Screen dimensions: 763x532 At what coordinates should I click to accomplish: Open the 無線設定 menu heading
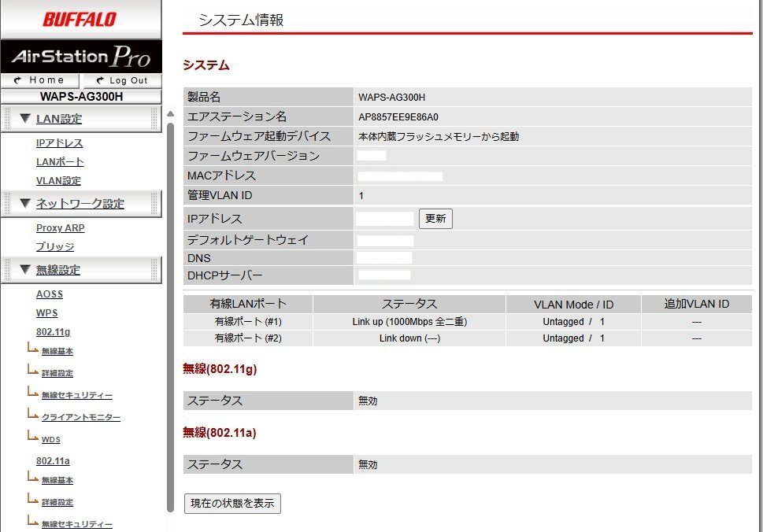pyautogui.click(x=58, y=270)
